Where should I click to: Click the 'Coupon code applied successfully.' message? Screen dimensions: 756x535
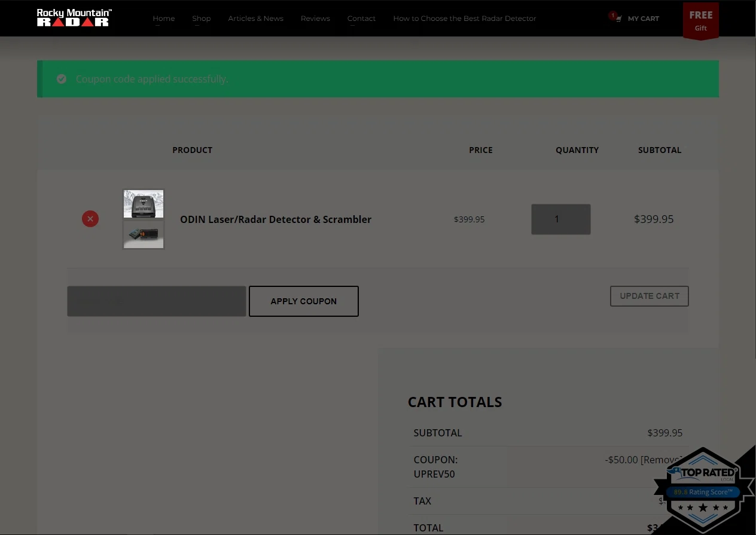point(152,79)
